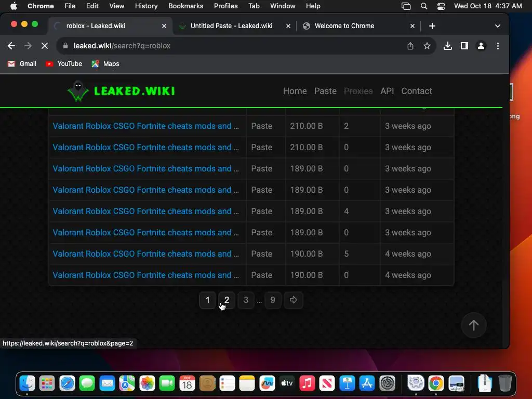Go to page 3 of results
The image size is (532, 399).
246,300
